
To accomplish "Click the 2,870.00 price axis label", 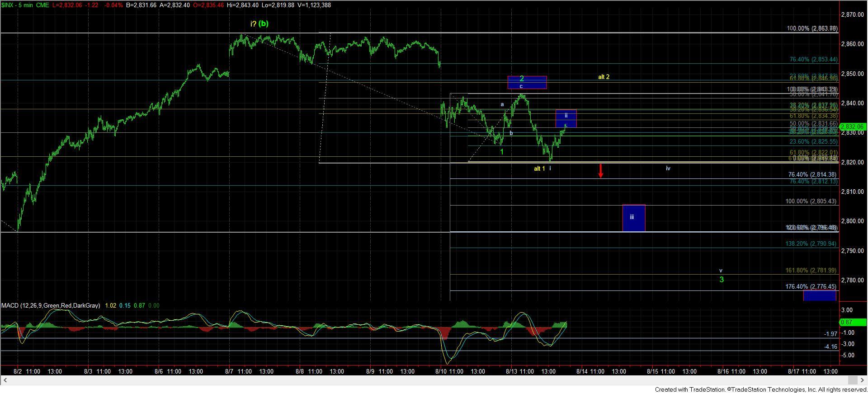I will [x=853, y=14].
